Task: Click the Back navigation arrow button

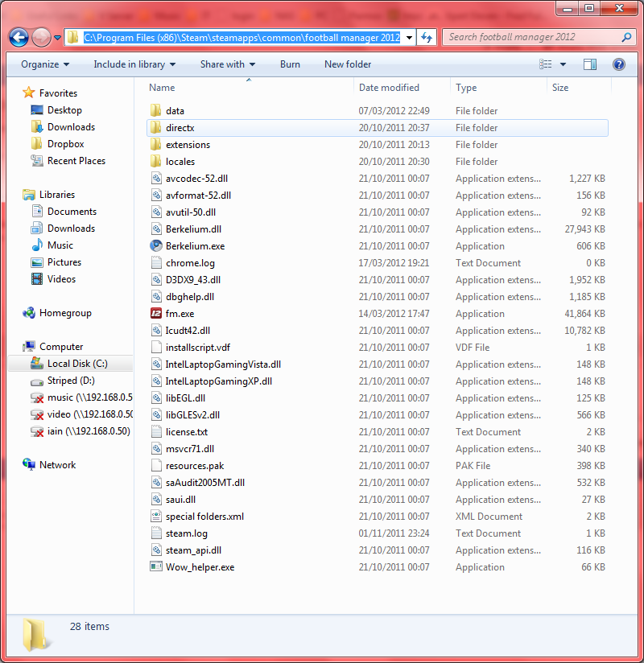Action: (19, 37)
